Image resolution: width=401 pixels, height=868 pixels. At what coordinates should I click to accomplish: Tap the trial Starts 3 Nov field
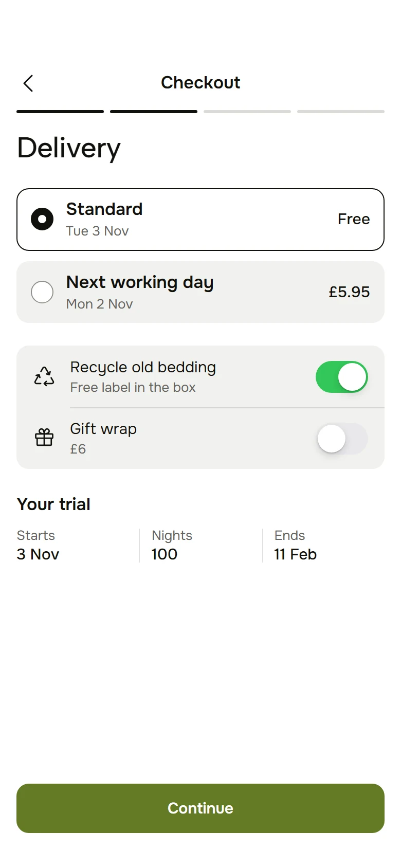(38, 545)
